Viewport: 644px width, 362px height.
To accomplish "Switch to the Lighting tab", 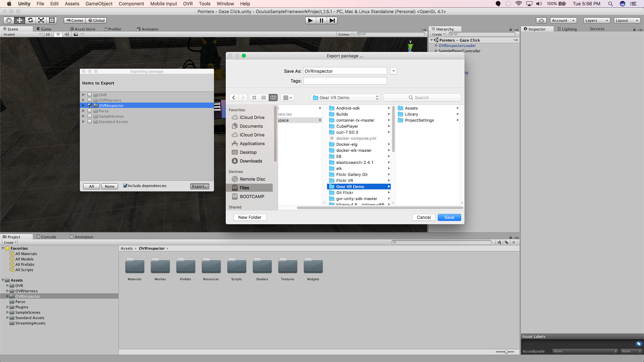I will click(567, 29).
